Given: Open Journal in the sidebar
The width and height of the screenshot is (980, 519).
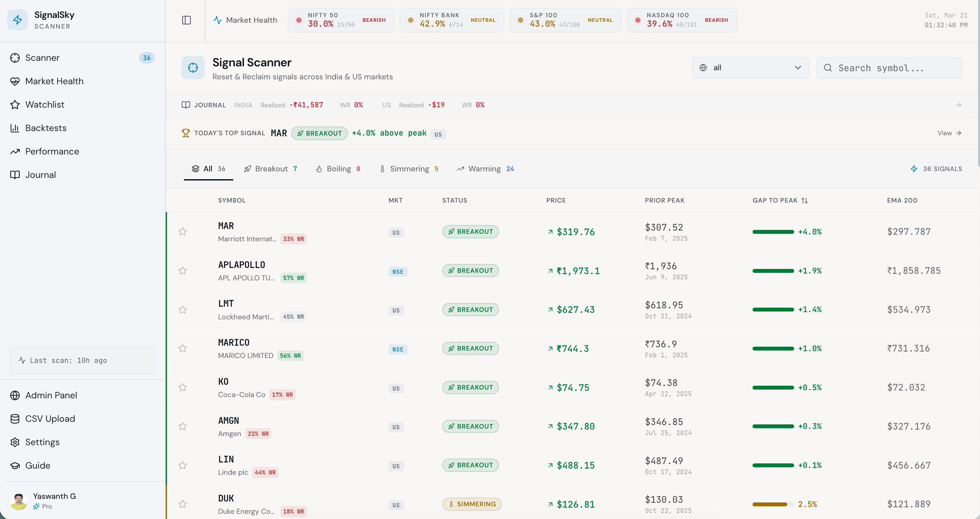Looking at the screenshot, I should point(82,175).
